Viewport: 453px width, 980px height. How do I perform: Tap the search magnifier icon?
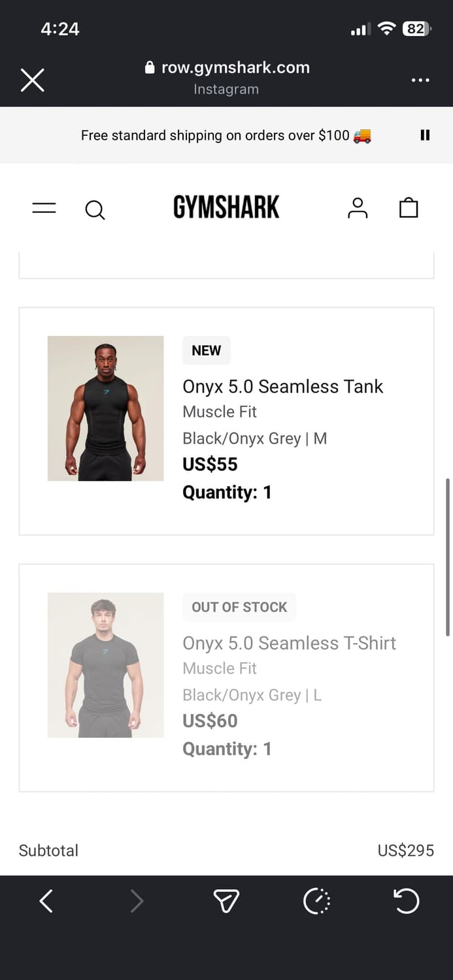[x=95, y=210]
